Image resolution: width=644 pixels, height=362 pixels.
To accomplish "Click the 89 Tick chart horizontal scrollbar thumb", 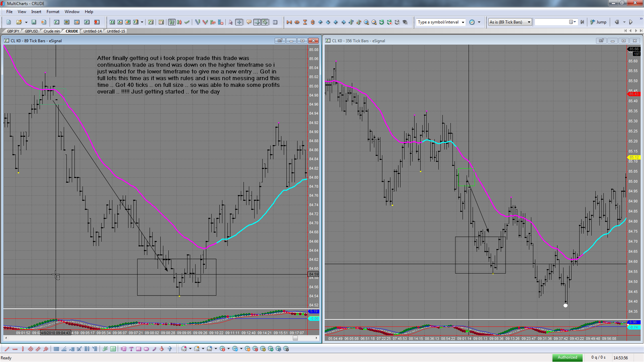I will [x=295, y=338].
